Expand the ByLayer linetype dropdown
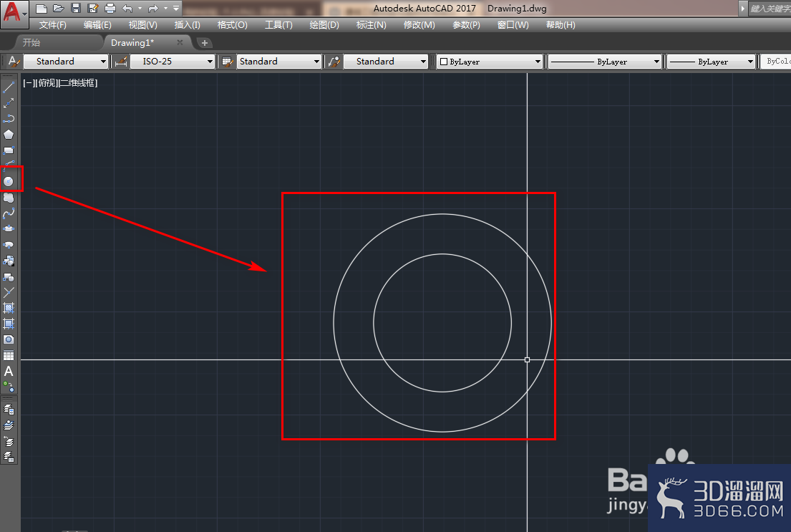The image size is (791, 532). 604,62
